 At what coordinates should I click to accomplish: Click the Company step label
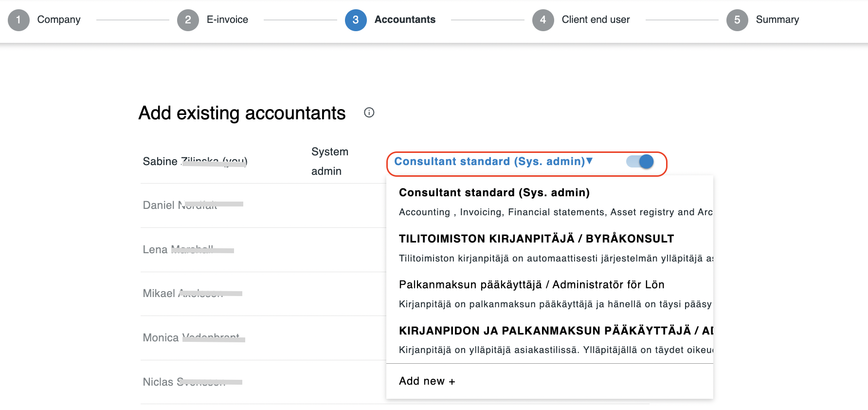(59, 20)
